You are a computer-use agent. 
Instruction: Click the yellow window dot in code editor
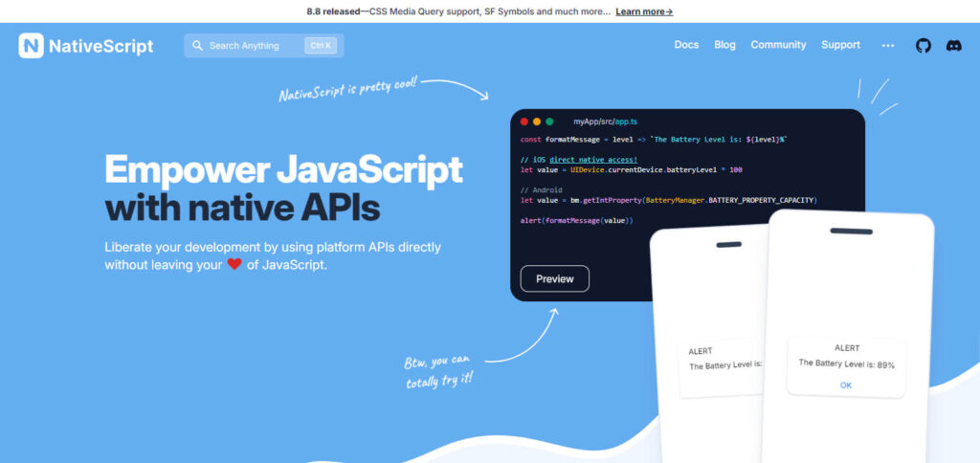tap(537, 121)
